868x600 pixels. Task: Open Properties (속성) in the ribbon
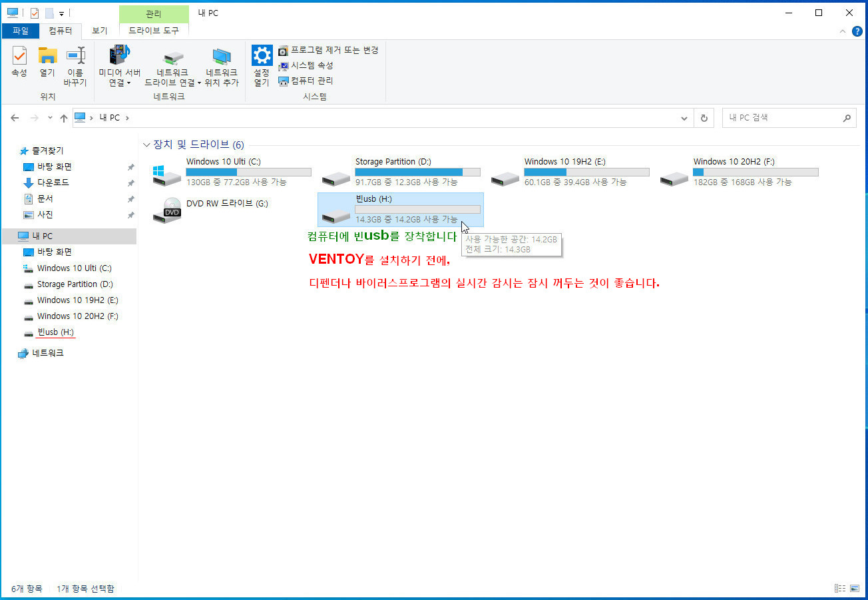tap(19, 61)
